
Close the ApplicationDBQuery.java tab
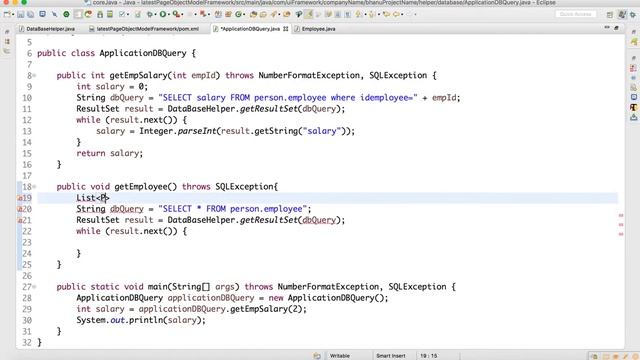(x=286, y=29)
